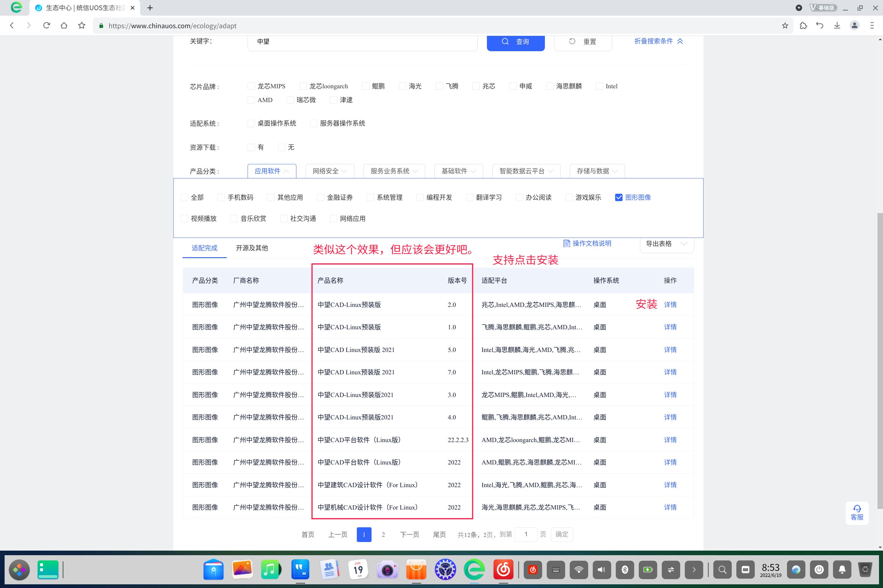
Task: Open the 客服 customer service panel
Action: [x=857, y=513]
